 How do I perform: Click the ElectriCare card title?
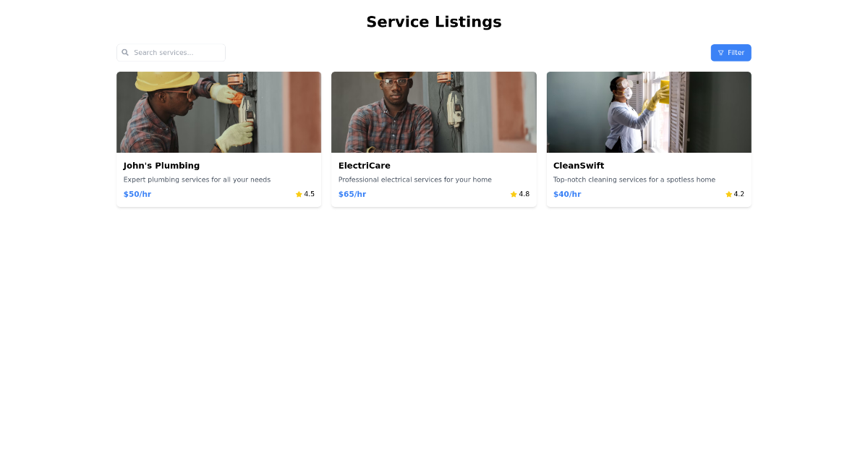tap(364, 165)
